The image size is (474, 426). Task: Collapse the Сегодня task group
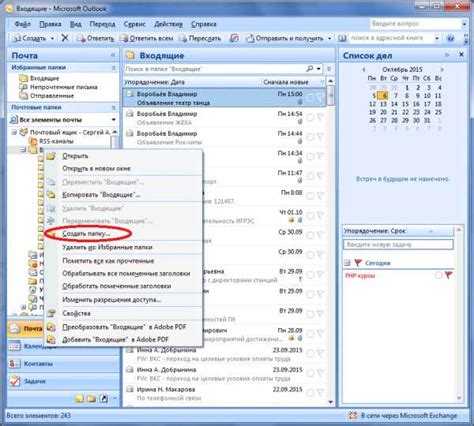click(x=347, y=263)
